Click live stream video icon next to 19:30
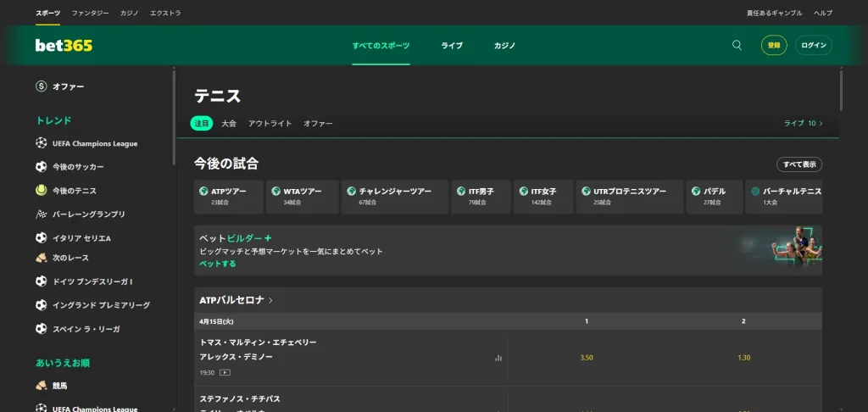The image size is (868, 412). tap(225, 373)
